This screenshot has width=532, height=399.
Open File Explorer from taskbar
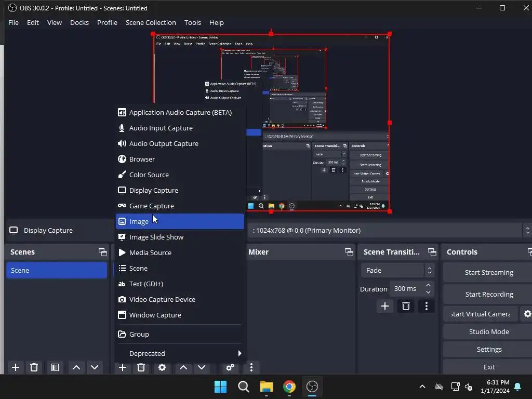[x=267, y=387]
